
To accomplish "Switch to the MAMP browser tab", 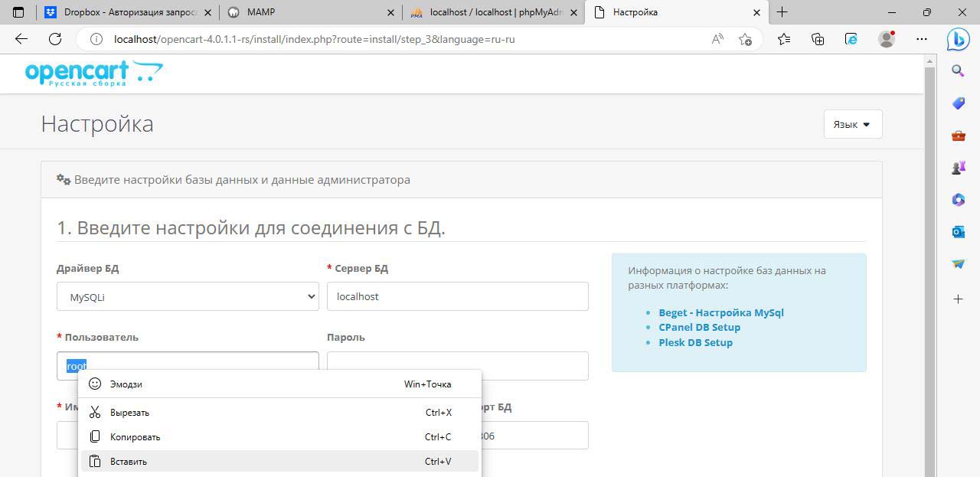I will [x=306, y=12].
